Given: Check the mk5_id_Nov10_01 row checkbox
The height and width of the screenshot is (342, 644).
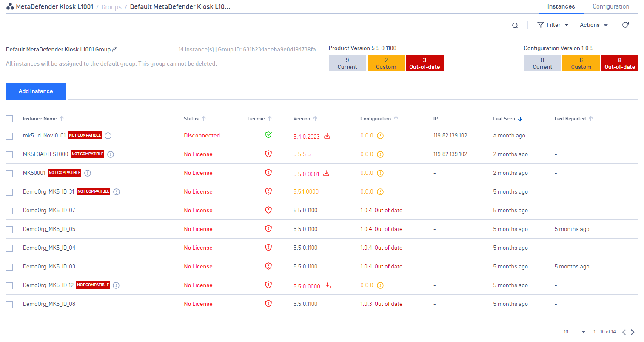Looking at the screenshot, I should pyautogui.click(x=9, y=136).
